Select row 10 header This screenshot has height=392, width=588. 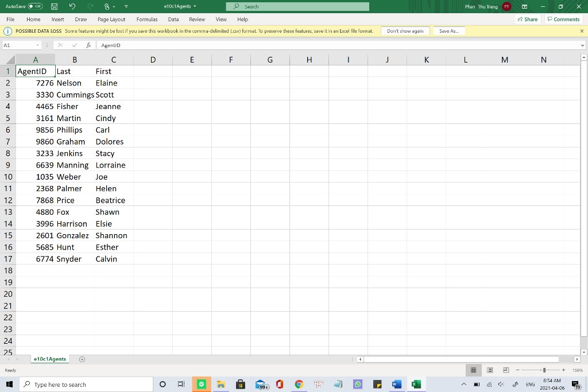[x=8, y=177]
